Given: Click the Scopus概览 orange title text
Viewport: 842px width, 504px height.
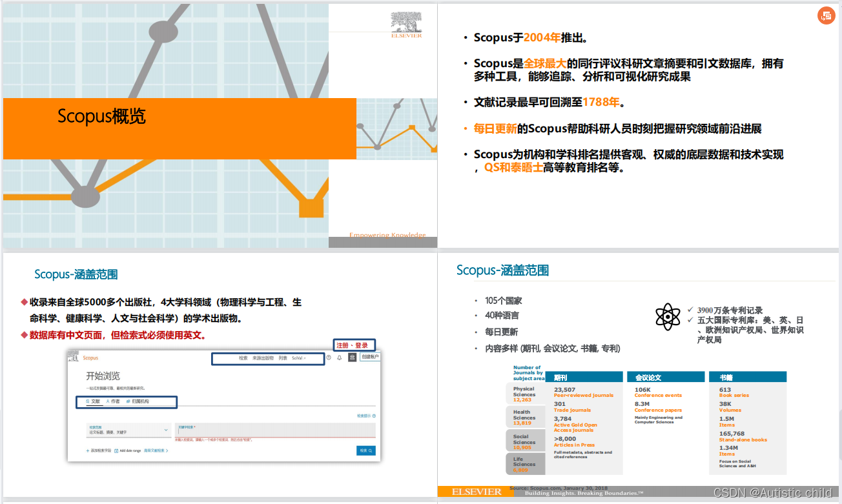Looking at the screenshot, I should pos(101,116).
